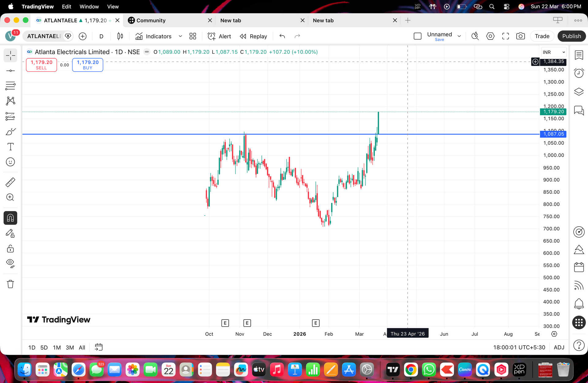This screenshot has width=588, height=383.
Task: Open the emoji and icons tool
Action: [x=10, y=162]
